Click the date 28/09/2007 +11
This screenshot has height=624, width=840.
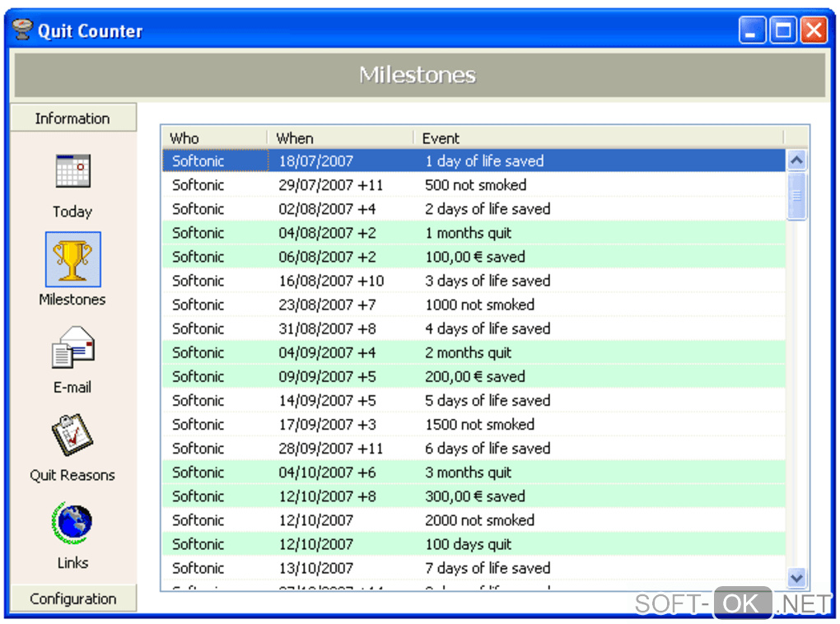pos(330,449)
